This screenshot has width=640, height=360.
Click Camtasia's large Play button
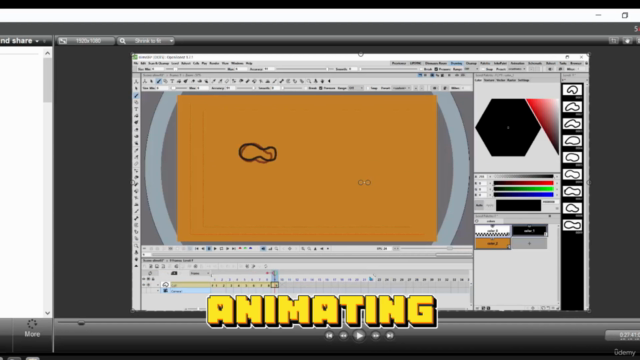click(x=359, y=336)
